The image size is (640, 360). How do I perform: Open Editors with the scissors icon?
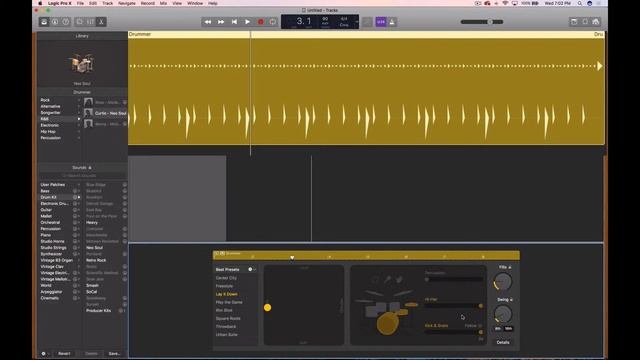[101, 22]
